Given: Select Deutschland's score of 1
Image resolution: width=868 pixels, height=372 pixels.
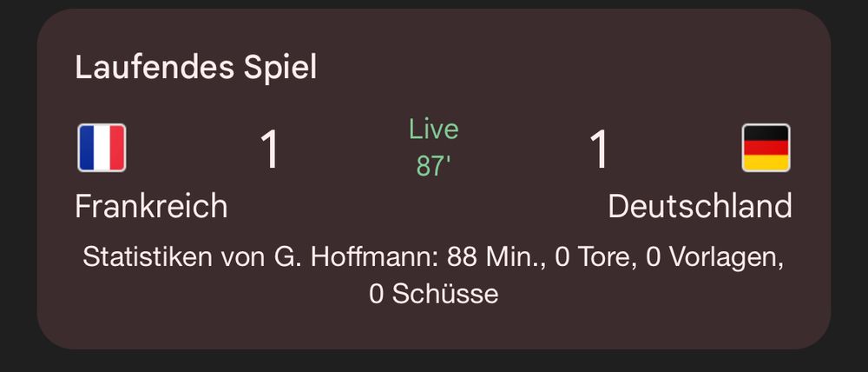Looking at the screenshot, I should click(599, 149).
